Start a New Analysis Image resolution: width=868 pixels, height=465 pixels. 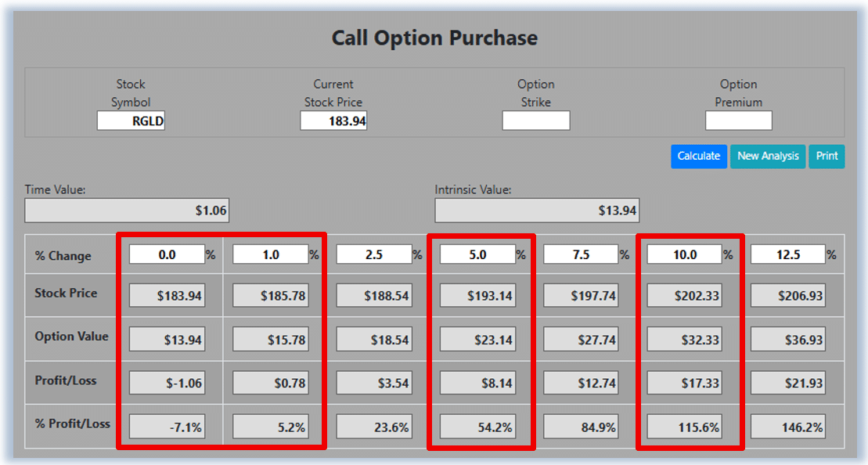coord(768,156)
